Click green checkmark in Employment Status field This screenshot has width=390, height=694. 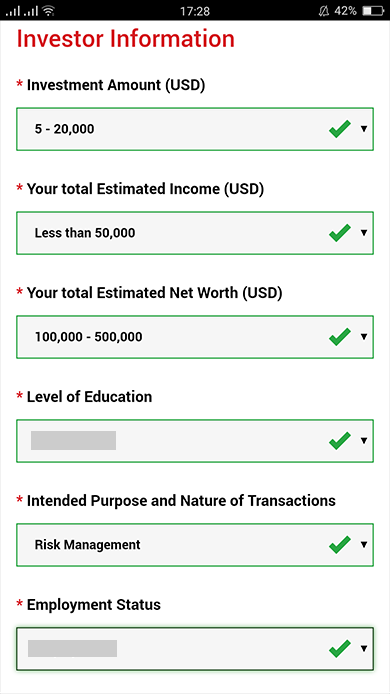point(340,648)
